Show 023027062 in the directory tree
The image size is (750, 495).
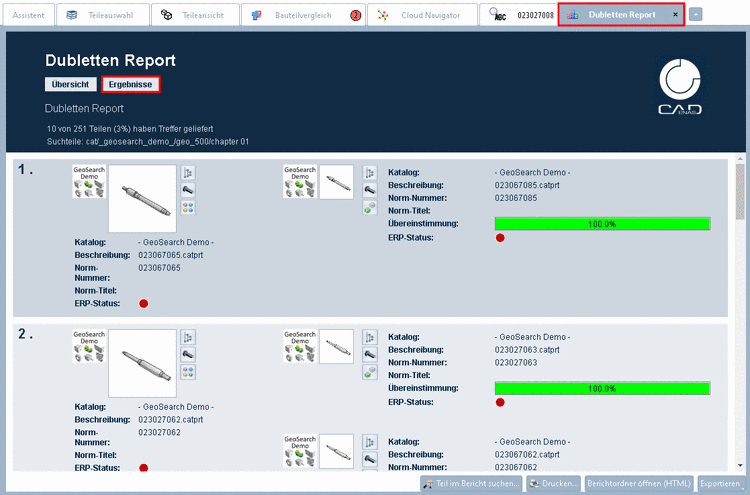point(188,337)
